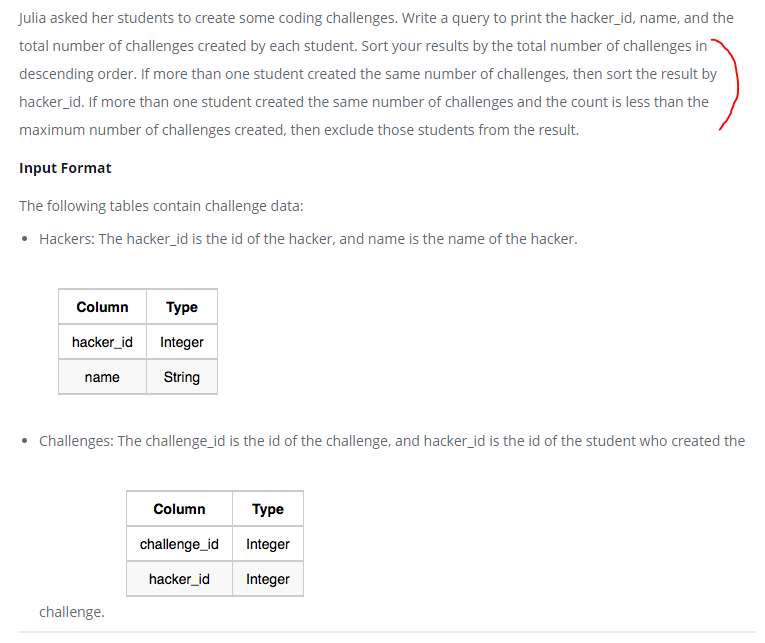Screen dimensions: 765x643
Task: Click the 'Column' header in Challenges table
Action: click(x=180, y=509)
